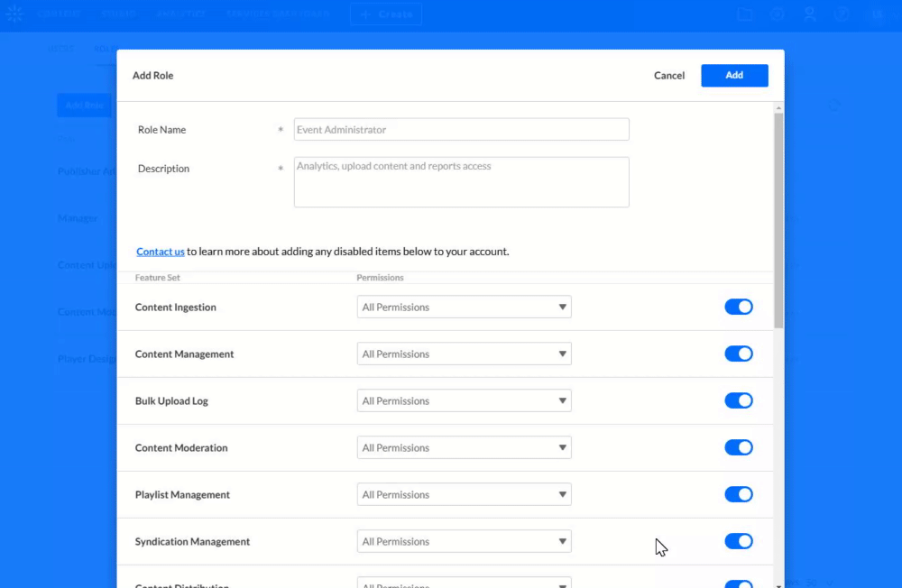The width and height of the screenshot is (902, 588).
Task: Open the user profile icon
Action: tap(809, 13)
